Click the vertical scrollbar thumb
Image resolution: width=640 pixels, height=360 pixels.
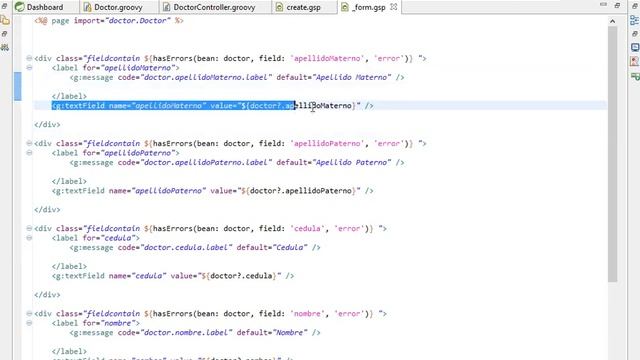click(x=613, y=154)
